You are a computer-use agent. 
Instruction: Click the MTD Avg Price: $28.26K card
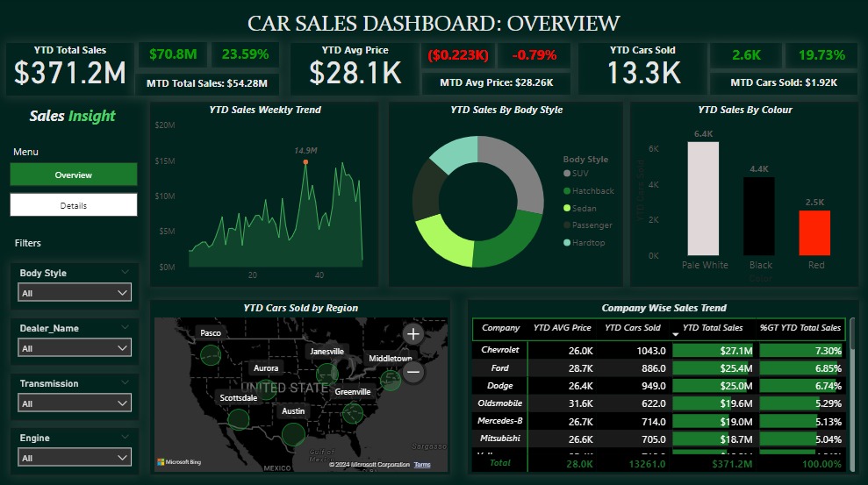tap(496, 83)
